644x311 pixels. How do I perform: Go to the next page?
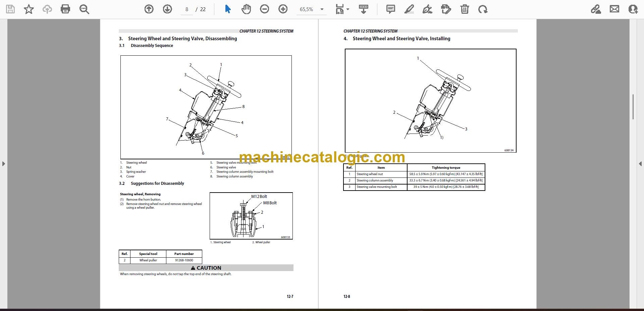tap(167, 9)
